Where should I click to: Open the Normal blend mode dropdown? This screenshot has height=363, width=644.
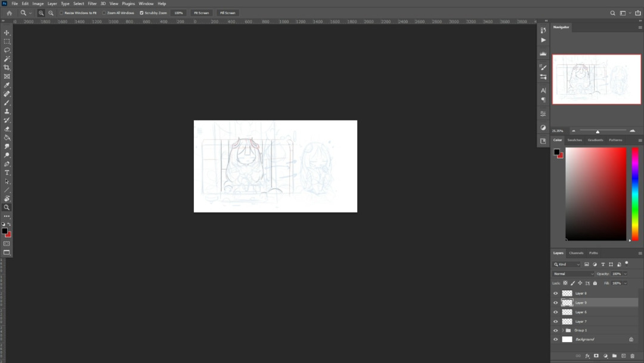tap(573, 273)
